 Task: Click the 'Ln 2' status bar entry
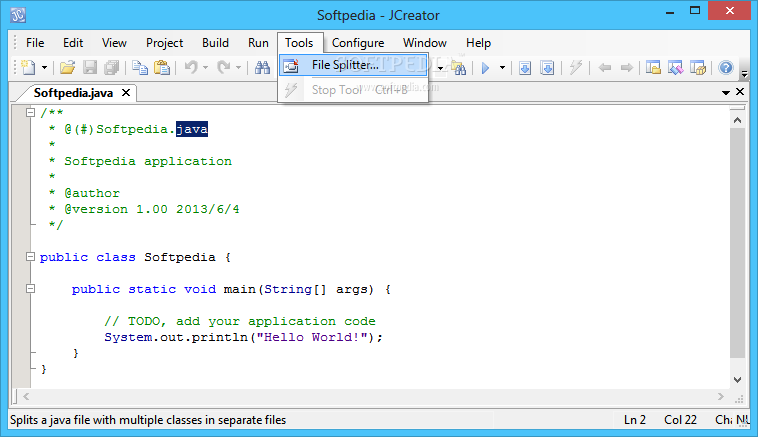tap(635, 420)
